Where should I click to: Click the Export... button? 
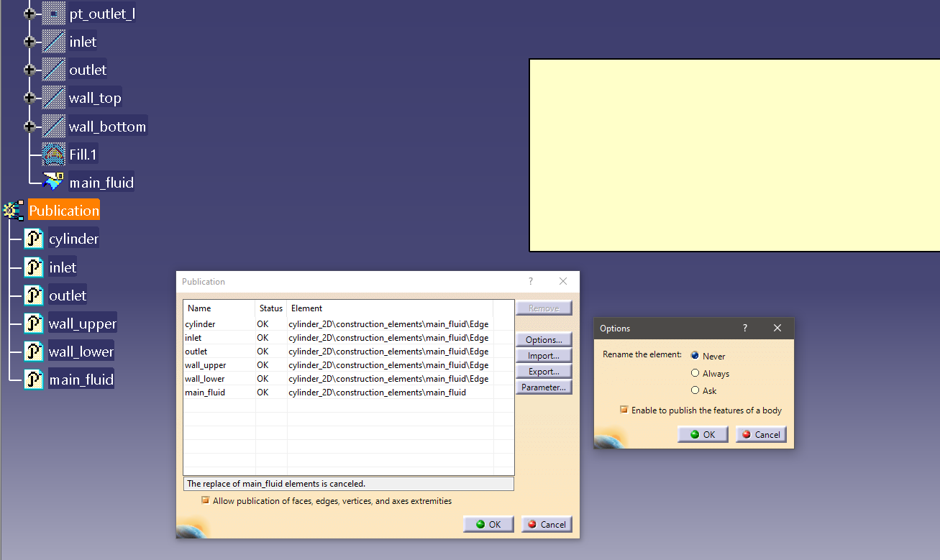click(x=544, y=372)
